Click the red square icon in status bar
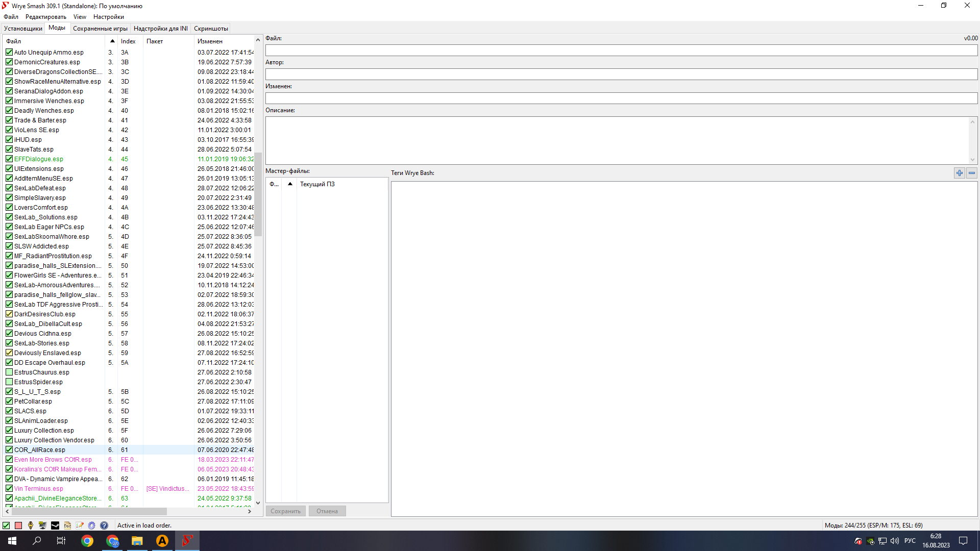Image resolution: width=980 pixels, height=551 pixels. [x=18, y=525]
